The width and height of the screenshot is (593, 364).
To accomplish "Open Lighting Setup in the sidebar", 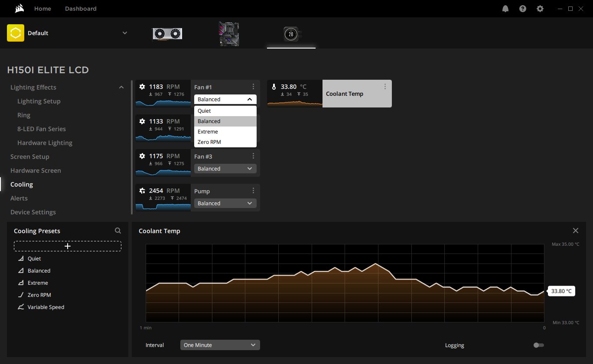I will click(39, 101).
